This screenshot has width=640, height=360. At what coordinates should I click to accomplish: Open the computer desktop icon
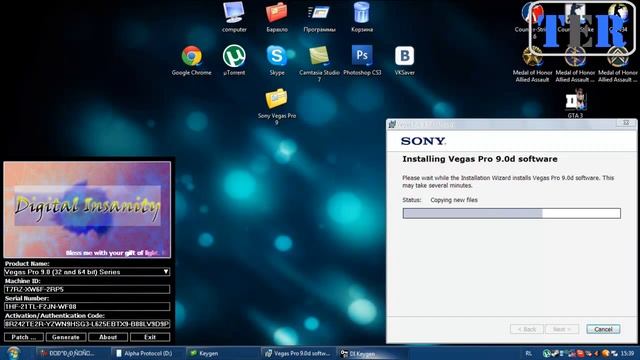coord(234,16)
